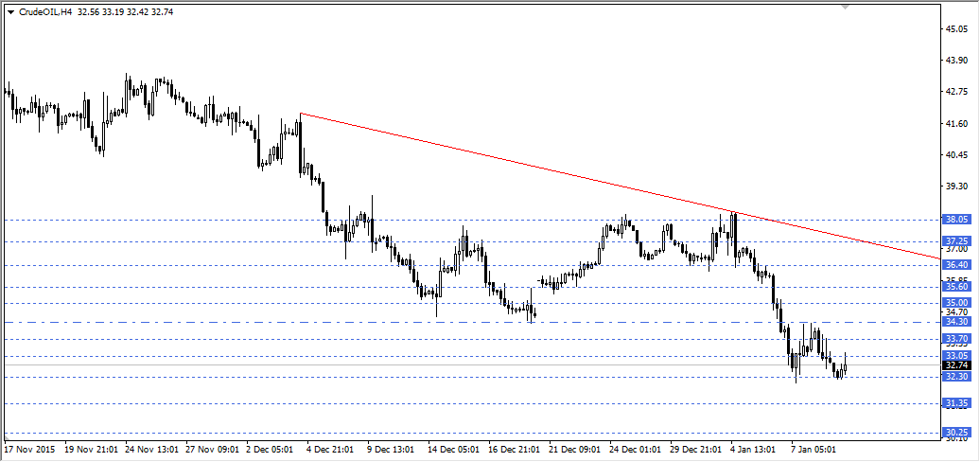
Task: Click the 33.05 level price tag
Action: (956, 356)
